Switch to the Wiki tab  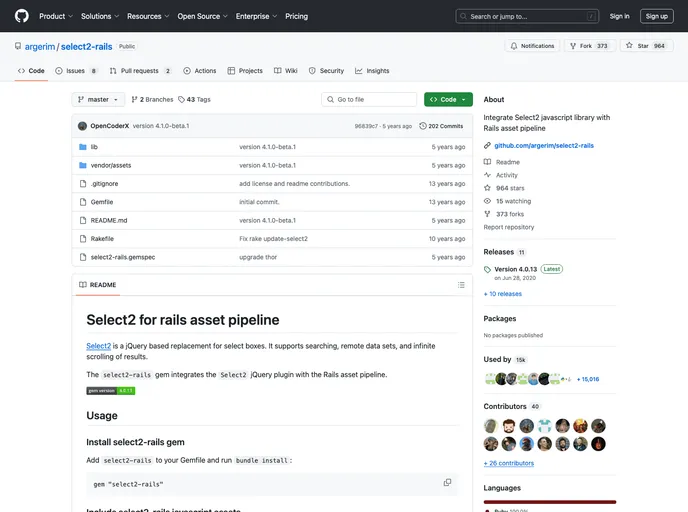[x=286, y=71]
